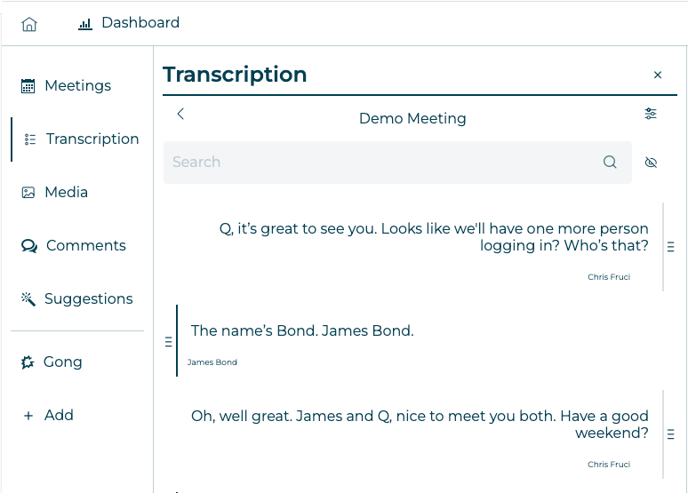Click Add in the sidebar
Image resolution: width=688 pixels, height=493 pixels.
pos(48,415)
